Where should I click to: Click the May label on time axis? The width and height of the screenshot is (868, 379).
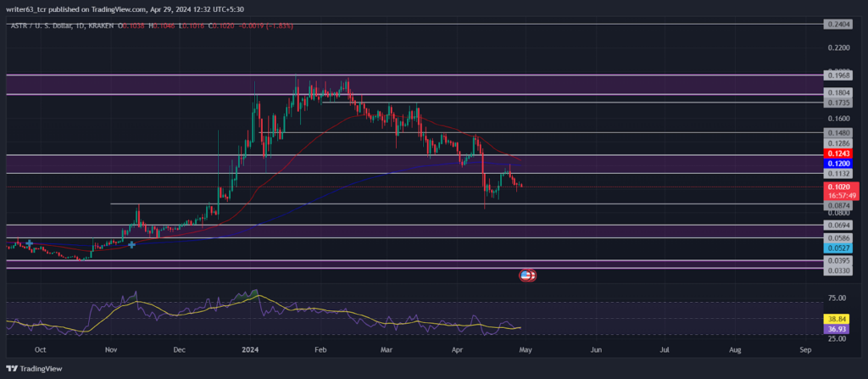pos(526,350)
